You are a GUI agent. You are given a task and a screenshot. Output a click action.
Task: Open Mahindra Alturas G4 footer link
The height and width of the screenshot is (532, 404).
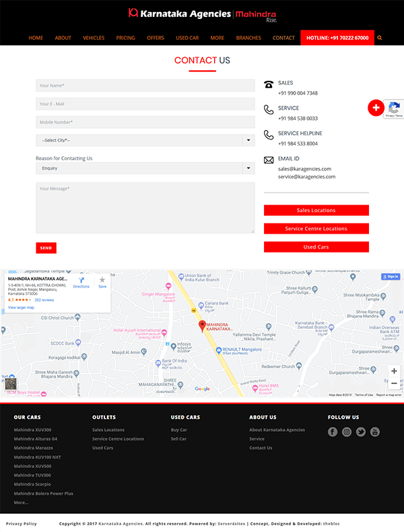point(36,439)
